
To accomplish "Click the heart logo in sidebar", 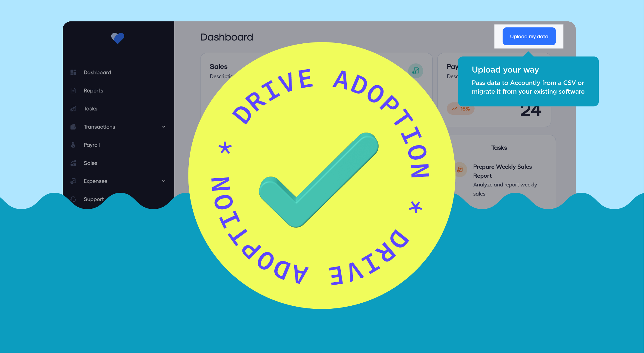I will tap(118, 38).
